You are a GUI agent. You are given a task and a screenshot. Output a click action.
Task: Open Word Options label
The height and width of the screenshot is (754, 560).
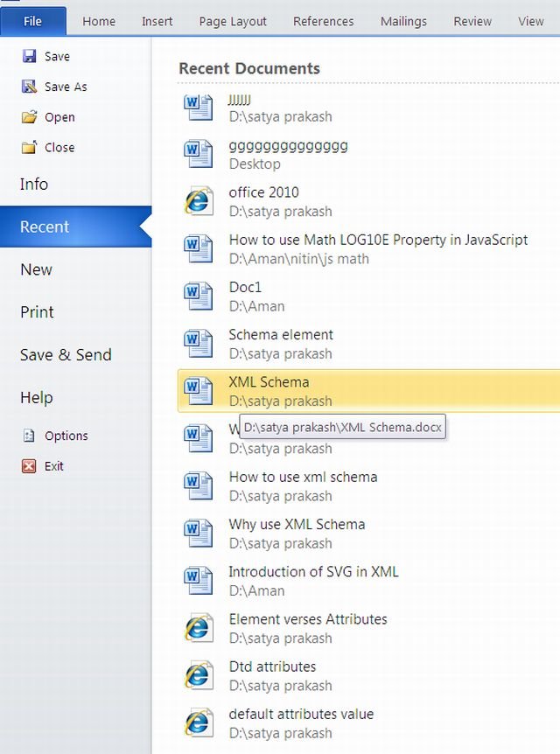click(66, 436)
